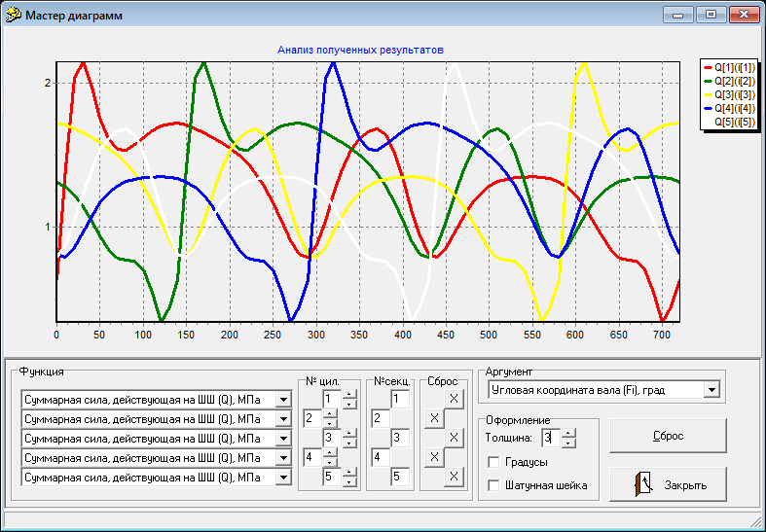Click the №секц. field showing 4

click(x=381, y=457)
